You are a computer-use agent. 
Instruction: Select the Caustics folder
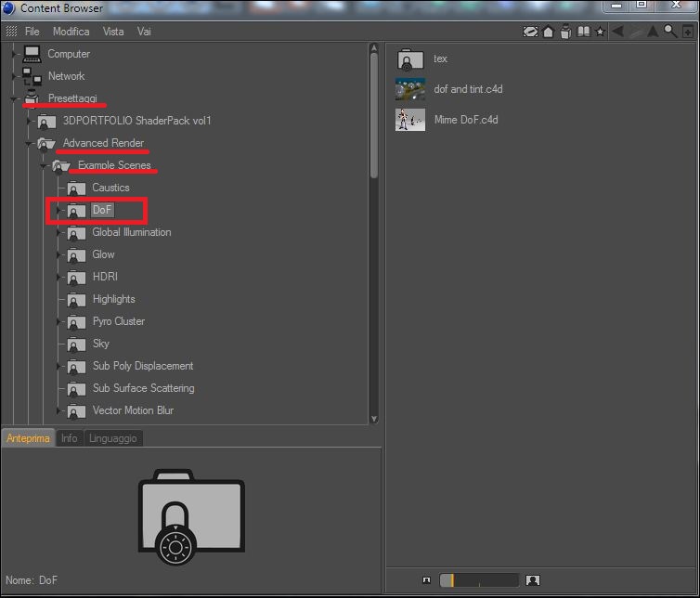110,188
